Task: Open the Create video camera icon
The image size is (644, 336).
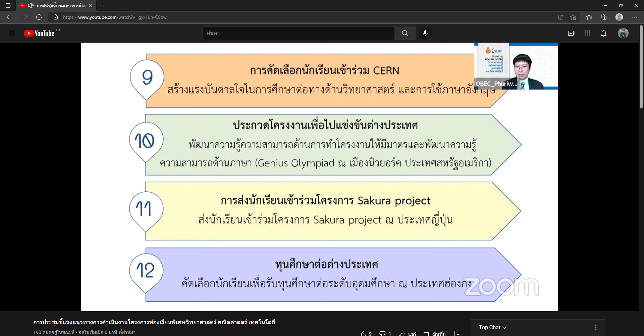Action: [572, 33]
